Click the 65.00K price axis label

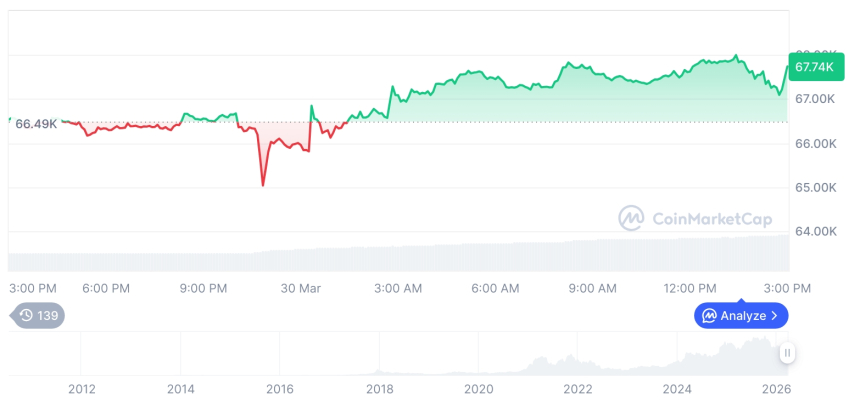pos(815,188)
